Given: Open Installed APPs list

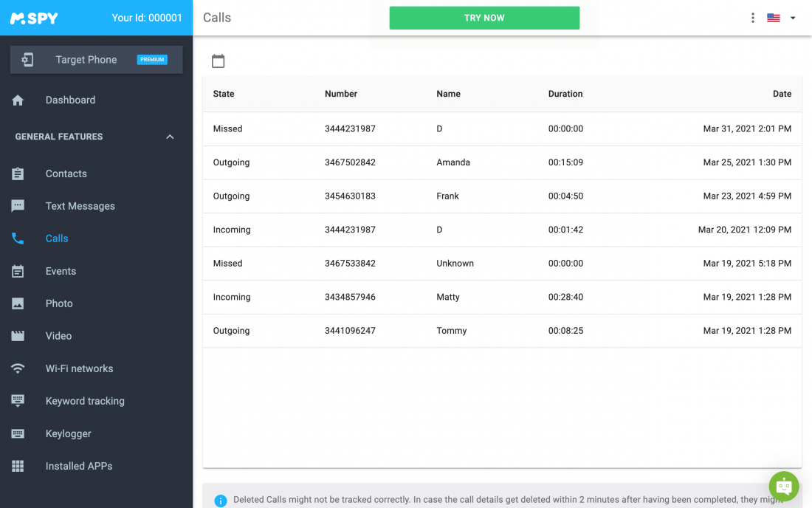Looking at the screenshot, I should point(96,466).
